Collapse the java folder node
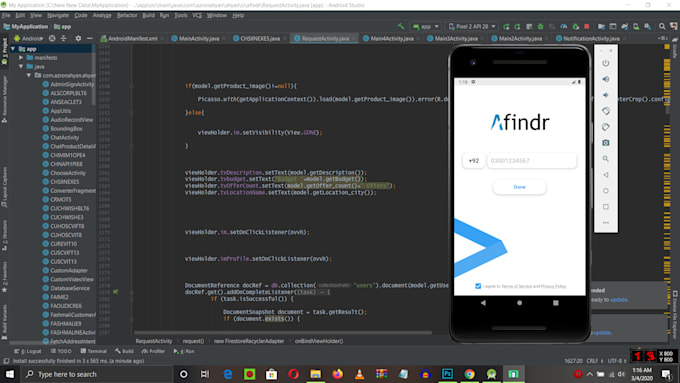Screen dimensions: 680x383 tap(21, 66)
